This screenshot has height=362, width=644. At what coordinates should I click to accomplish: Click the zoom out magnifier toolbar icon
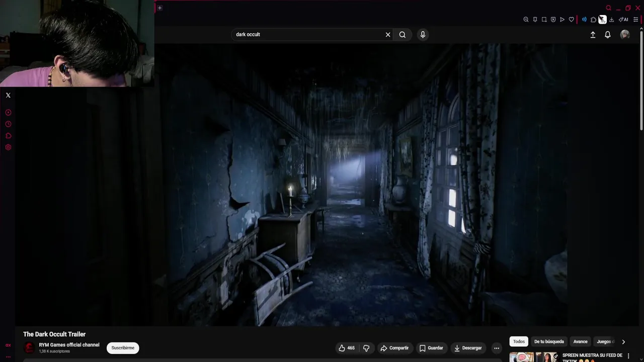pyautogui.click(x=526, y=20)
